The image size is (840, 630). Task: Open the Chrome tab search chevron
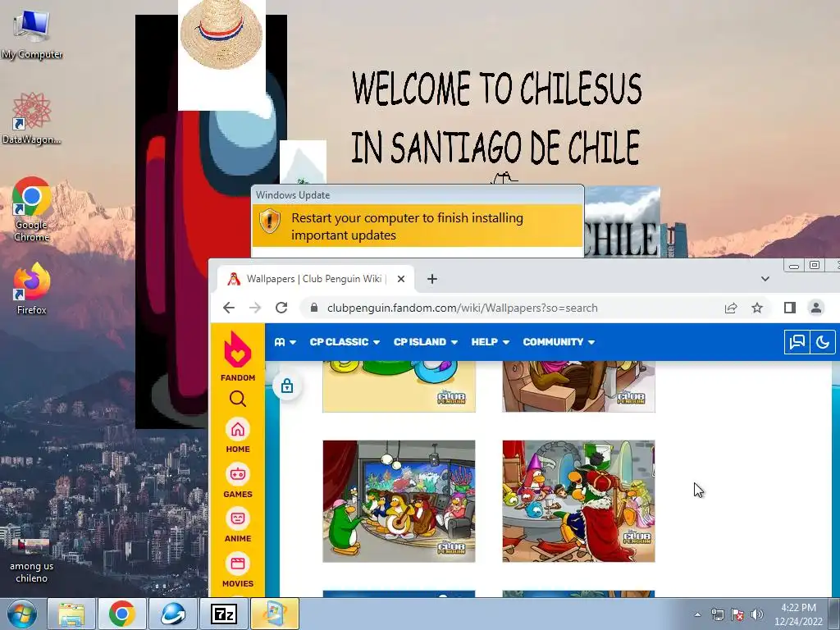(x=765, y=279)
